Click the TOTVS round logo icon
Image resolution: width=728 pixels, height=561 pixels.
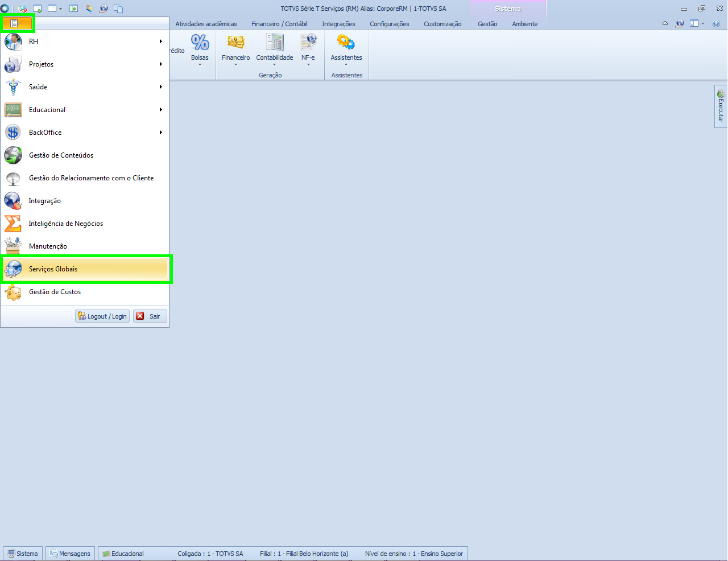[5, 9]
